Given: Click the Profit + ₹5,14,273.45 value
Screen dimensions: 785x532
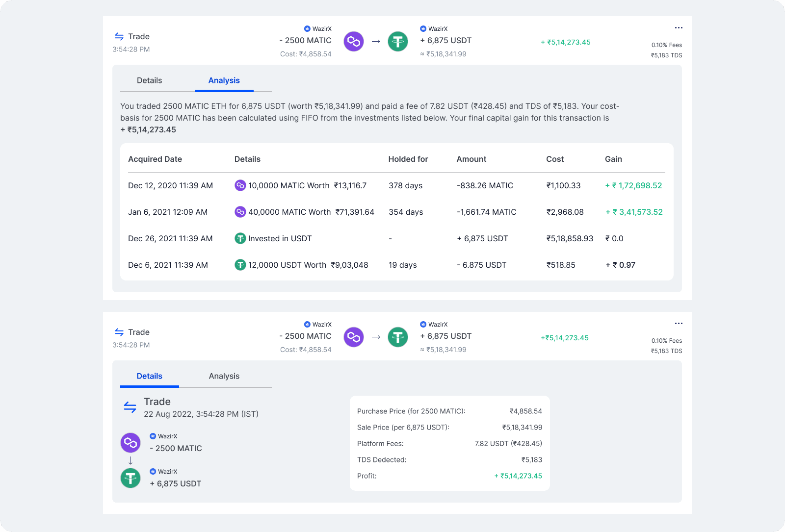Looking at the screenshot, I should tap(518, 476).
